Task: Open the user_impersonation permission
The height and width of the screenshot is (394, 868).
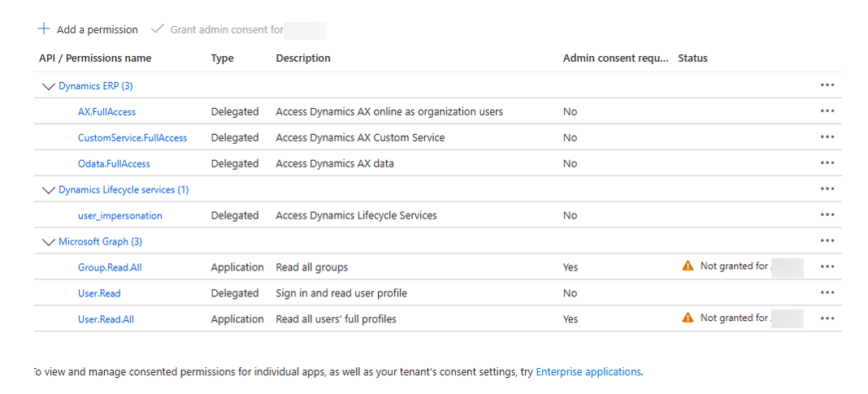Action: [x=120, y=215]
